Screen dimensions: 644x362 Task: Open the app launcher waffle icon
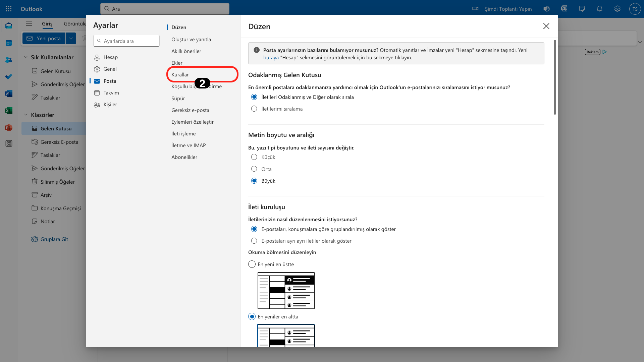coord(9,9)
